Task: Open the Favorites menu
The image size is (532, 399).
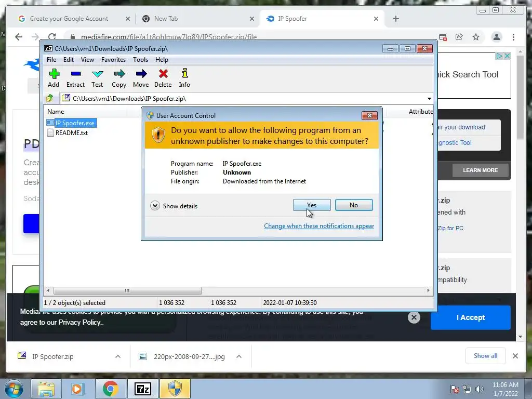Action: tap(113, 60)
